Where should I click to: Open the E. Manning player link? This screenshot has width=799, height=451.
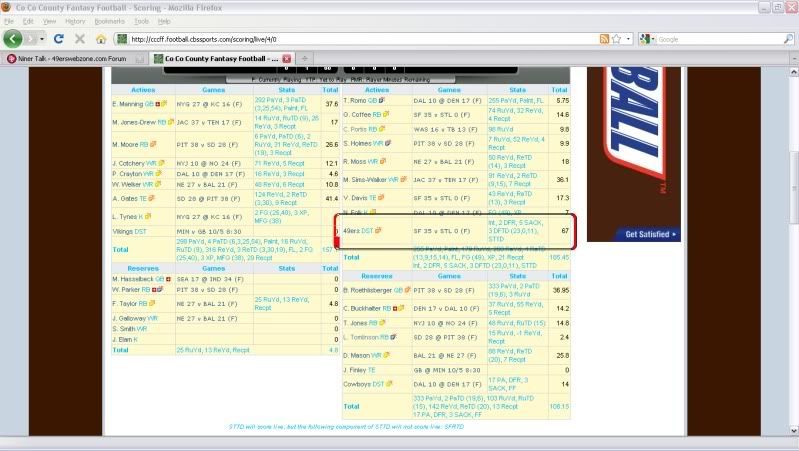[128, 104]
